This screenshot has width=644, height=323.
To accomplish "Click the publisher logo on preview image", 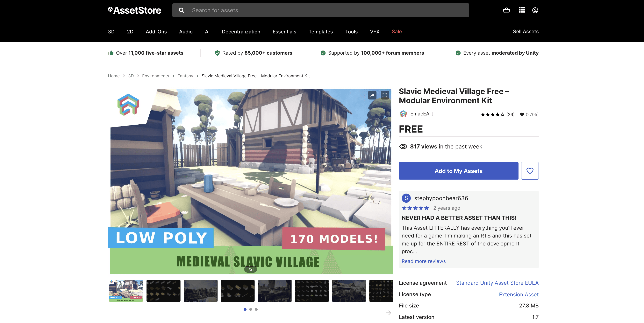I will pos(128,104).
